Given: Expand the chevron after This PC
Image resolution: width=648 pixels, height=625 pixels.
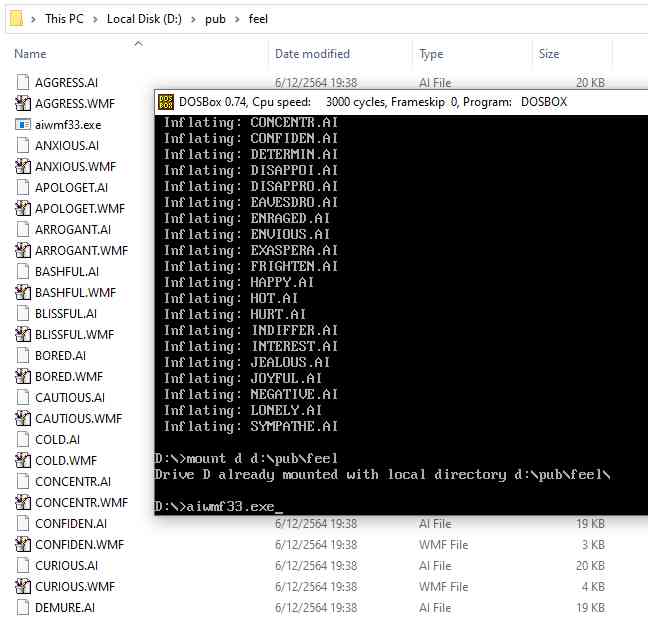Looking at the screenshot, I should [96, 19].
